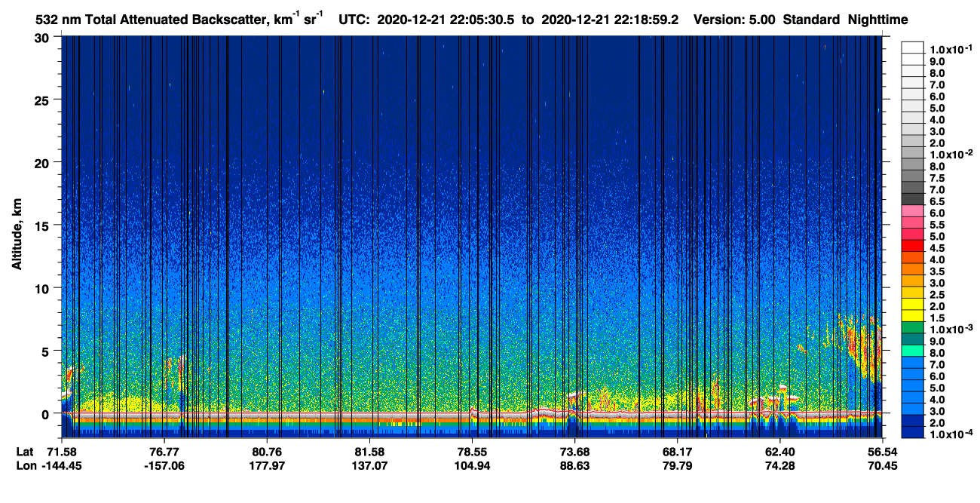Click the Altitude, km axis title
The width and height of the screenshot is (980, 503).
(x=17, y=229)
